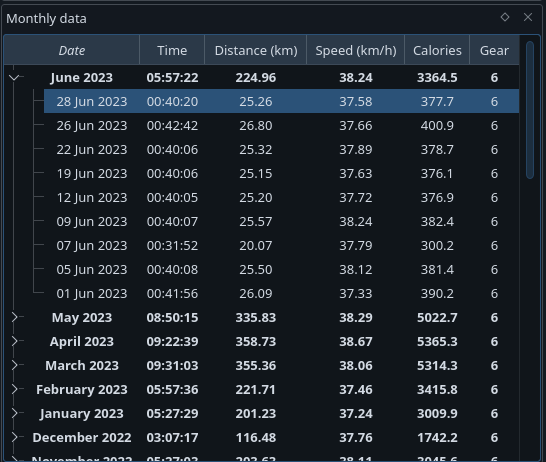Image resolution: width=546 pixels, height=462 pixels.
Task: Expand the April 2023 month group
Action: coord(14,342)
